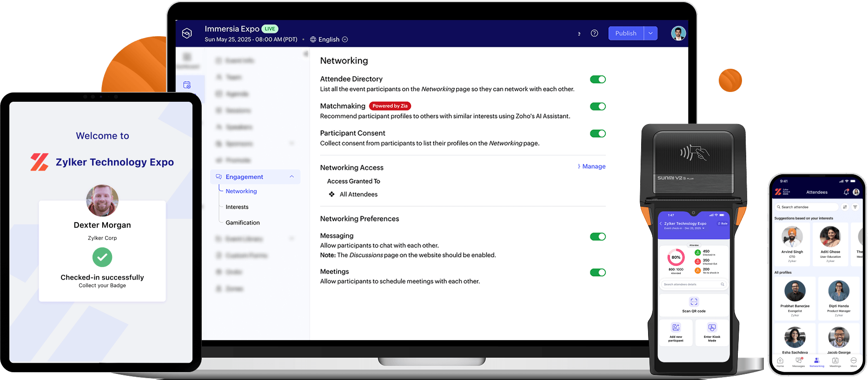Click the globe language icon beside English
Image resolution: width=868 pixels, height=380 pixels.
tap(313, 39)
